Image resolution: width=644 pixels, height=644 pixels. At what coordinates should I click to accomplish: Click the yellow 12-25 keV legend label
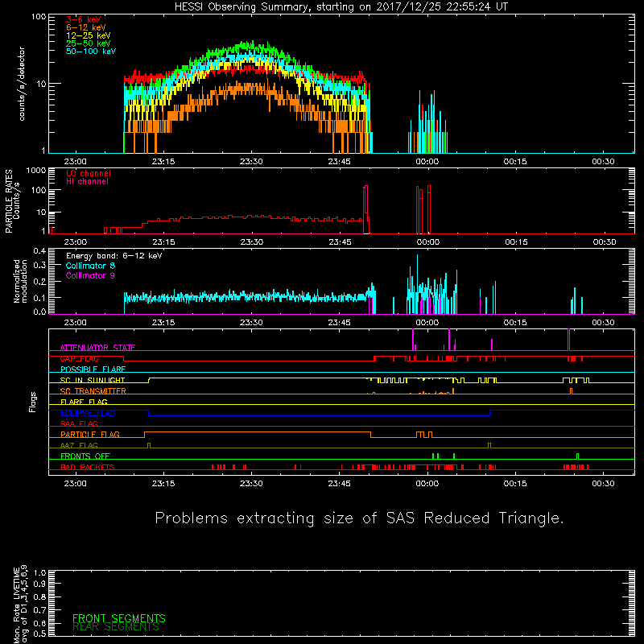[x=89, y=35]
